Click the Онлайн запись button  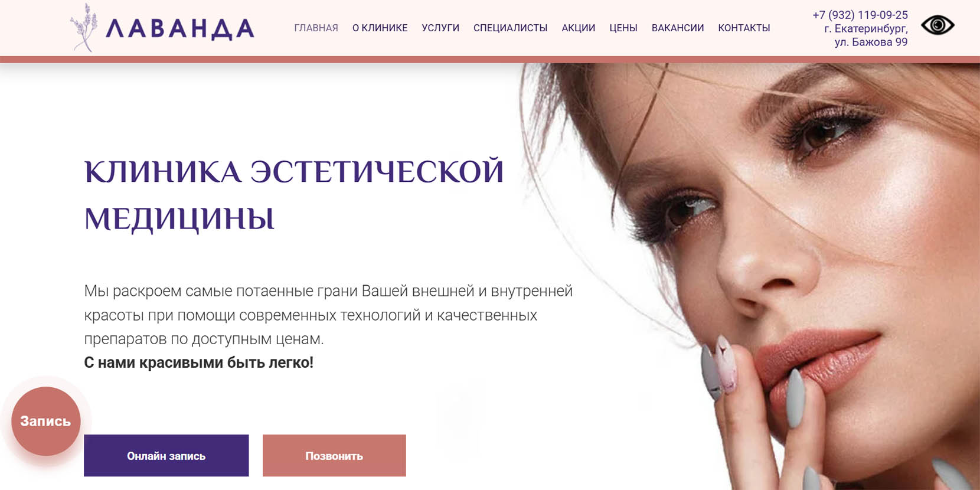click(x=166, y=456)
